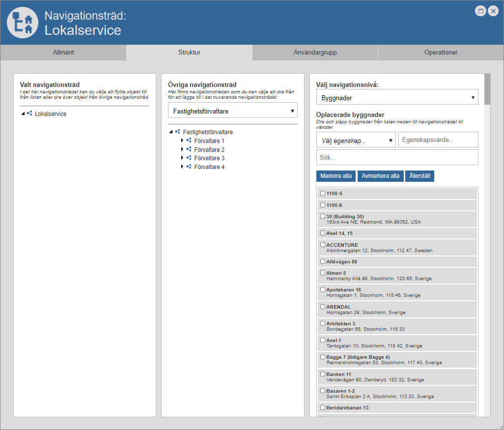This screenshot has height=430, width=504.
Task: Click the Fastighetsförvaltare root node icon
Action: (x=177, y=132)
